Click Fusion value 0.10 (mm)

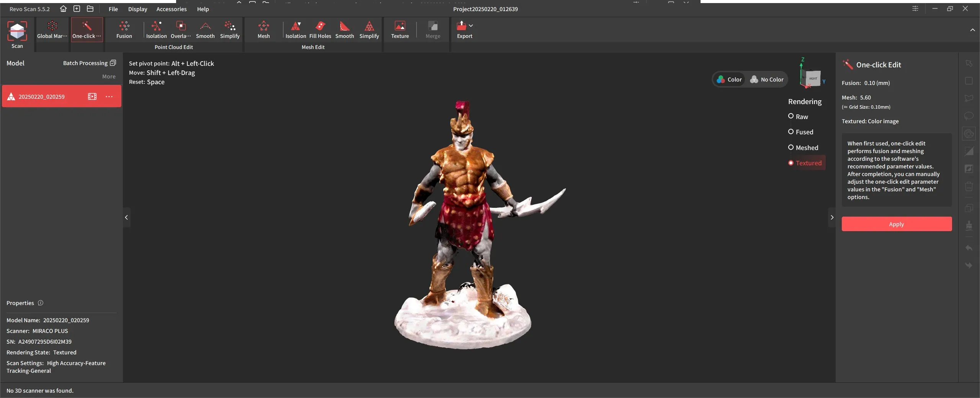coord(877,83)
